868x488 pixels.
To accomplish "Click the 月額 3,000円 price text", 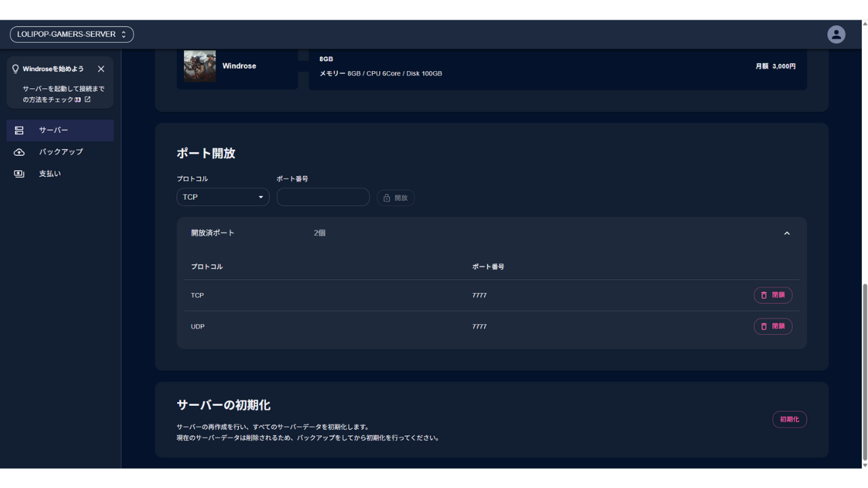I will click(x=776, y=66).
